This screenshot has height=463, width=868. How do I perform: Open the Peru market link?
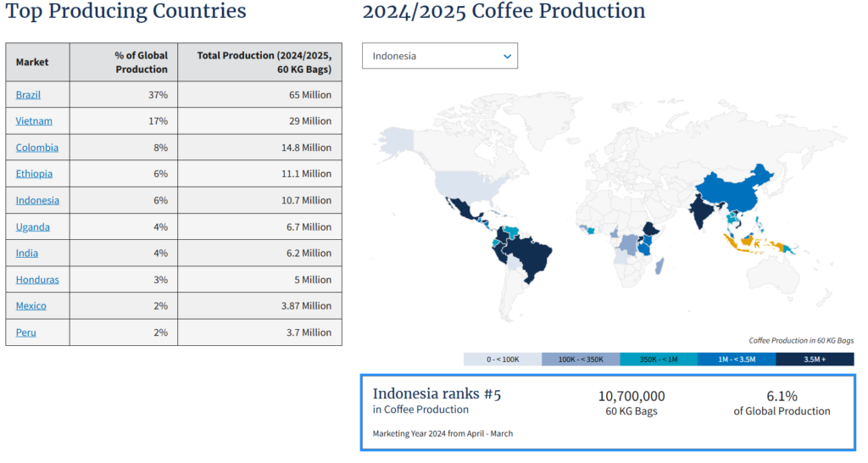[x=25, y=332]
